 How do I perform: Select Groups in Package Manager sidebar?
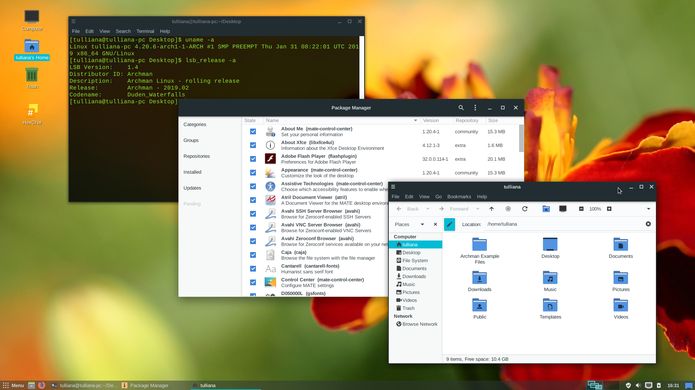pos(191,140)
